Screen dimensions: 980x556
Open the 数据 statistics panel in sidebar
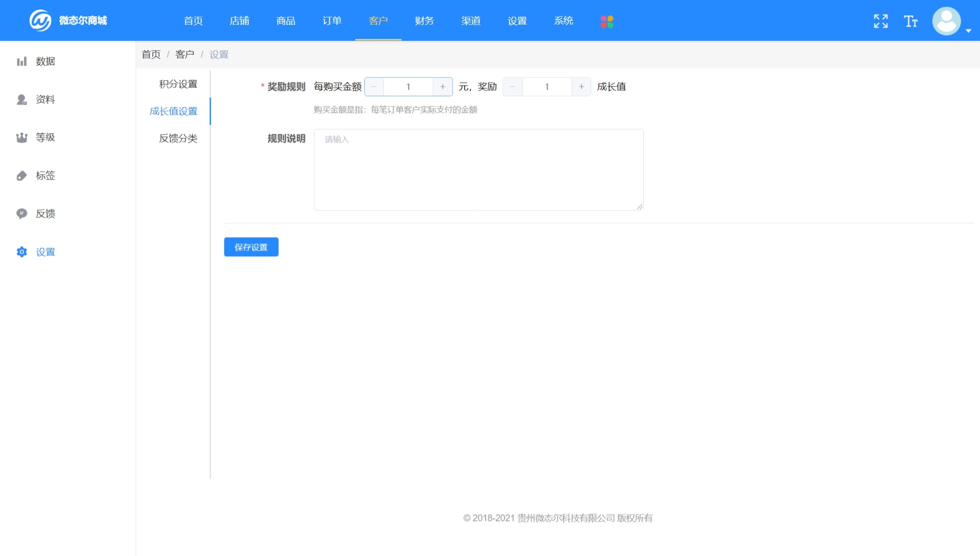(21, 61)
